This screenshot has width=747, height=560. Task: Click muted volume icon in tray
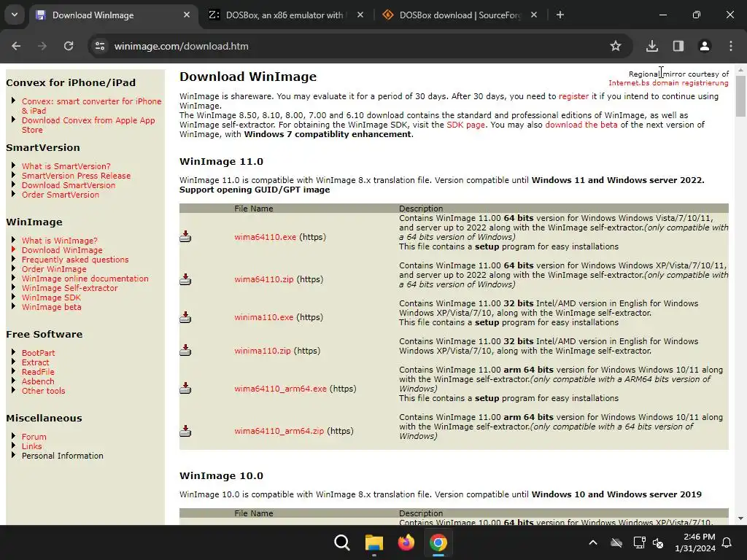point(658,542)
